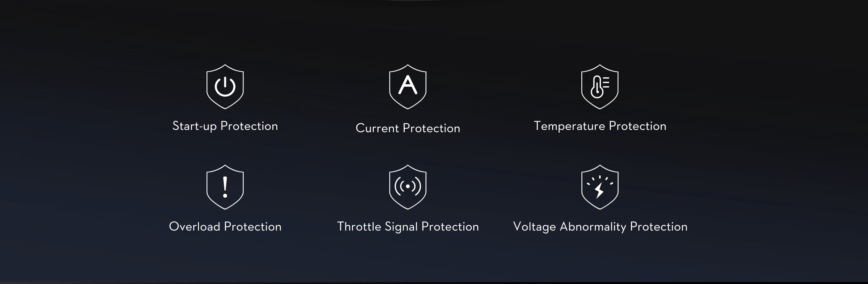Click the Start-up Protection shield icon
The height and width of the screenshot is (284, 868).
point(225,87)
